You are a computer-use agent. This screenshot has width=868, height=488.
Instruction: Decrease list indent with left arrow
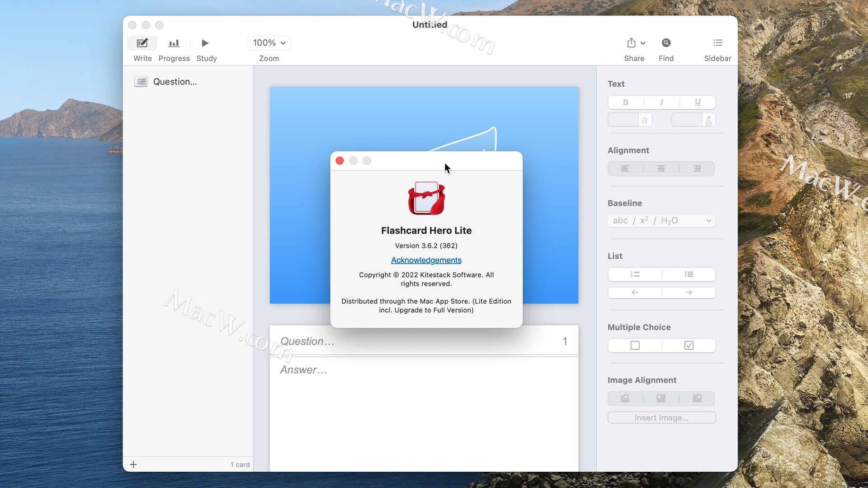coord(635,293)
